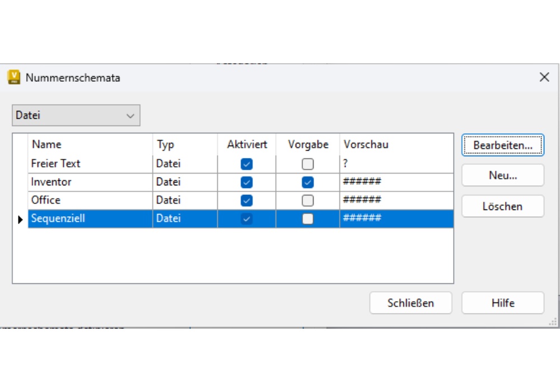Click the Schließen button
The height and width of the screenshot is (392, 560).
pos(410,303)
